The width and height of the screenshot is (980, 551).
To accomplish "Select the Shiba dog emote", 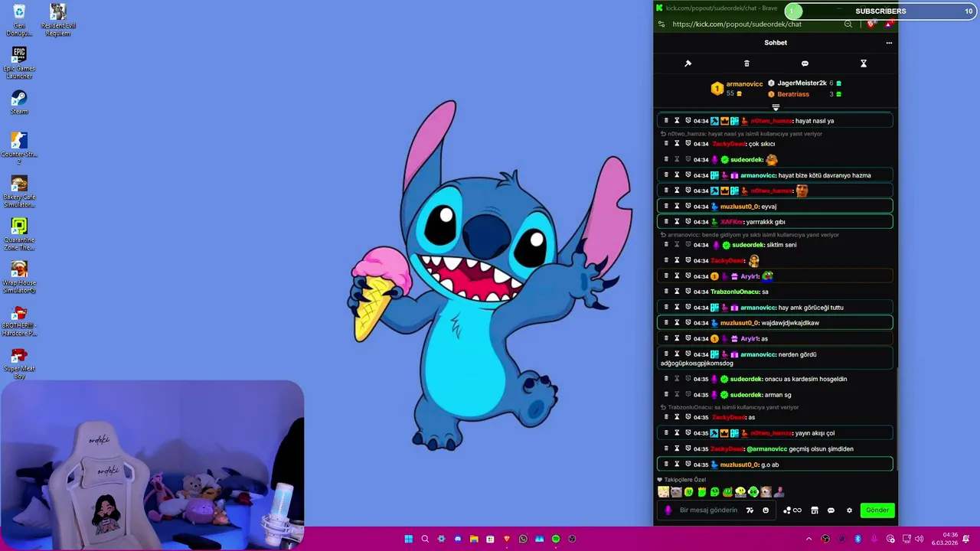I will point(766,492).
